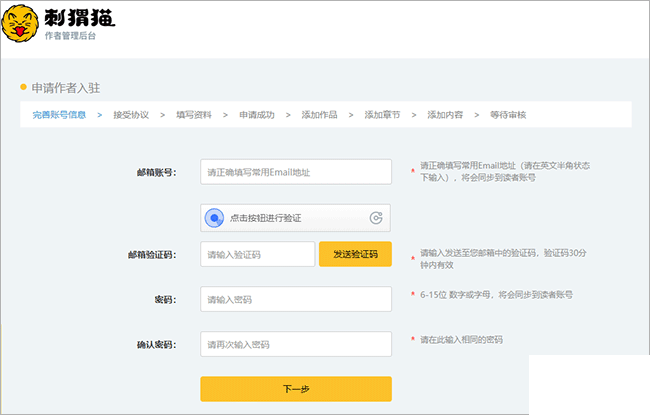Screen dimensions: 650x415
Task: Click the 确认密码 label
Action: [156, 345]
